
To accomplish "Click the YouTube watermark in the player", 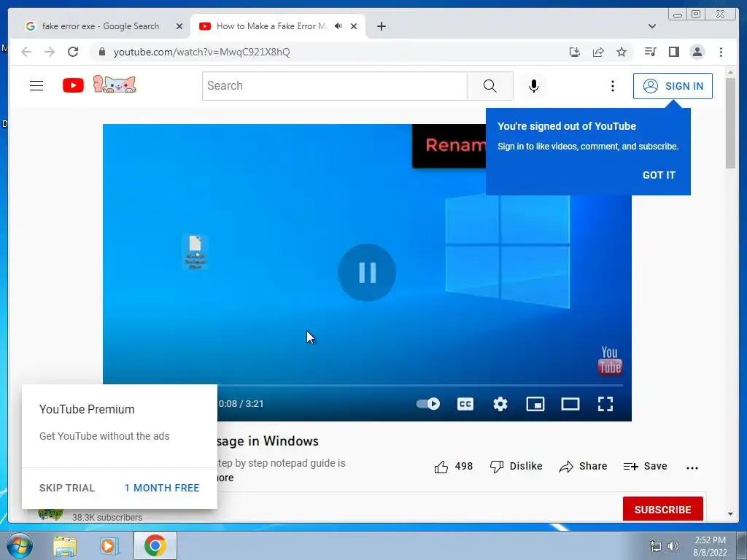I will click(x=609, y=360).
